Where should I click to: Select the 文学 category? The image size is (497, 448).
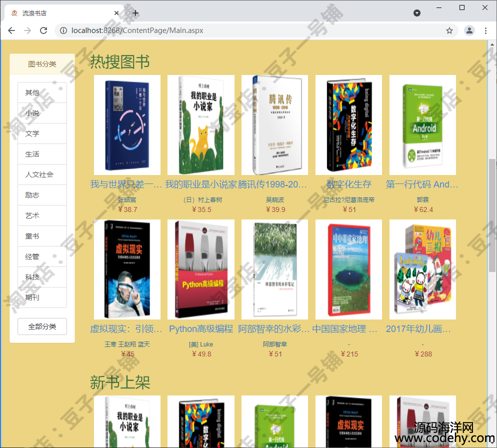42,133
